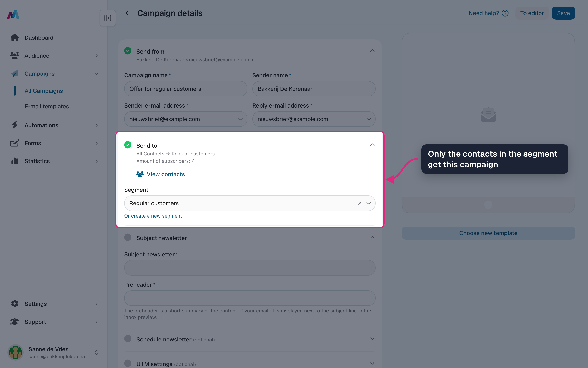The height and width of the screenshot is (368, 588).
Task: Click Or create a new segment link
Action: coord(153,216)
